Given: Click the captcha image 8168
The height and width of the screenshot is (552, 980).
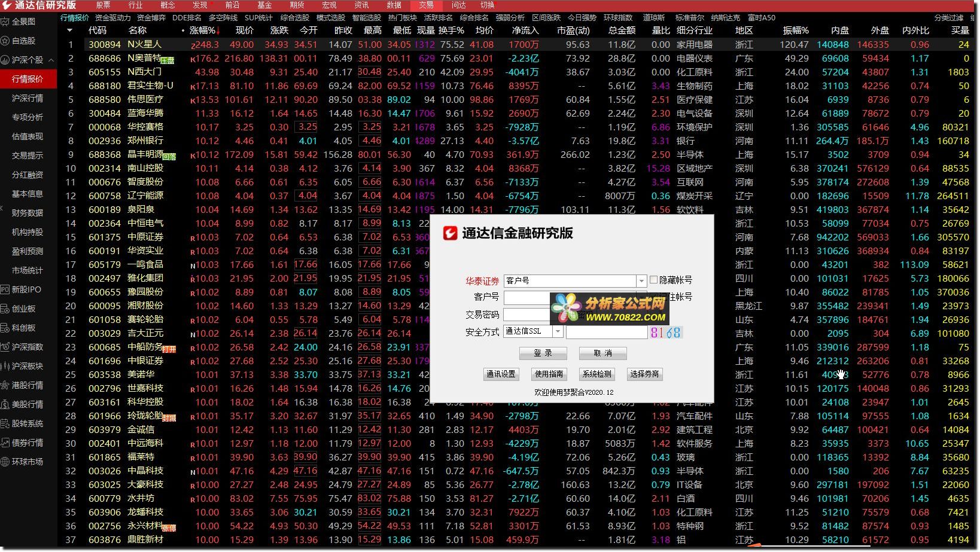Looking at the screenshot, I should [666, 333].
